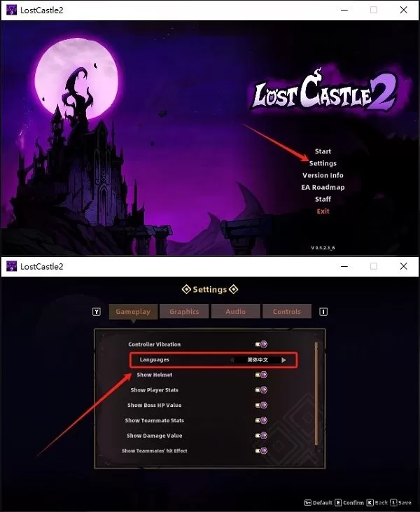Disable Show Boss HP Value
This screenshot has width=420, height=512.
point(261,405)
